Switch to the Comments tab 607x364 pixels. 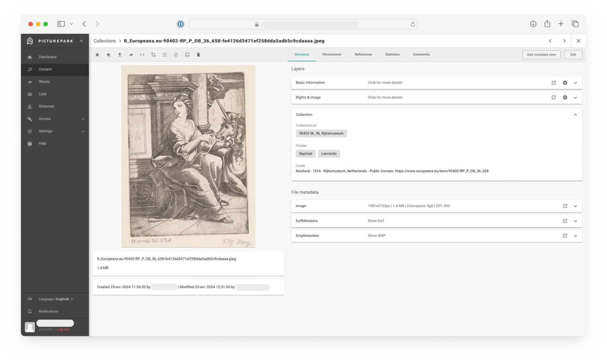(x=421, y=54)
